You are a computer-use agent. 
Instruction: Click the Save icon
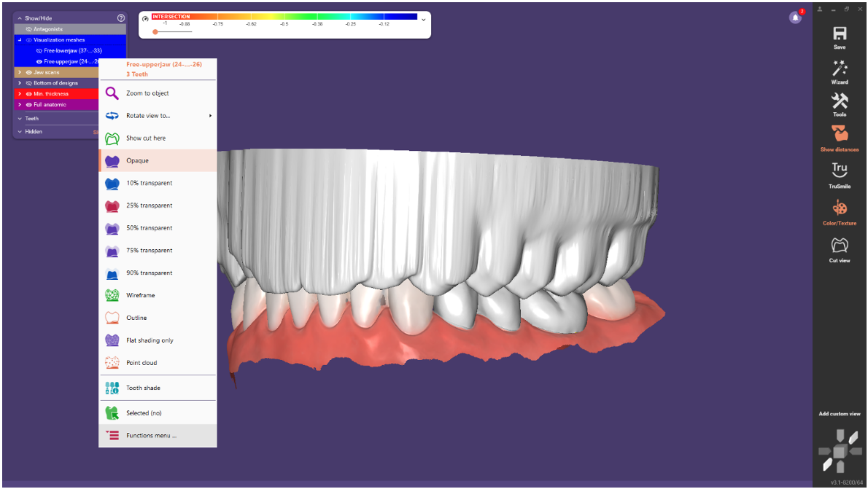click(x=839, y=31)
